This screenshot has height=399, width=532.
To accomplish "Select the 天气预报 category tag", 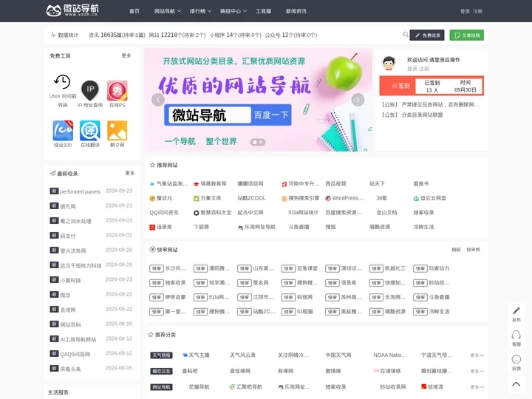I will click(161, 355).
